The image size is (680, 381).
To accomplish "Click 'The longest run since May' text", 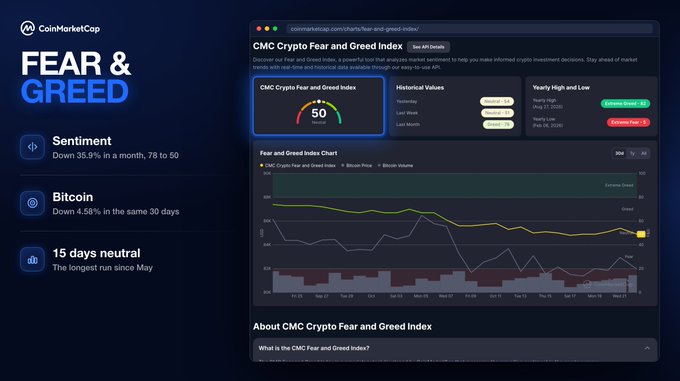I will click(x=102, y=268).
